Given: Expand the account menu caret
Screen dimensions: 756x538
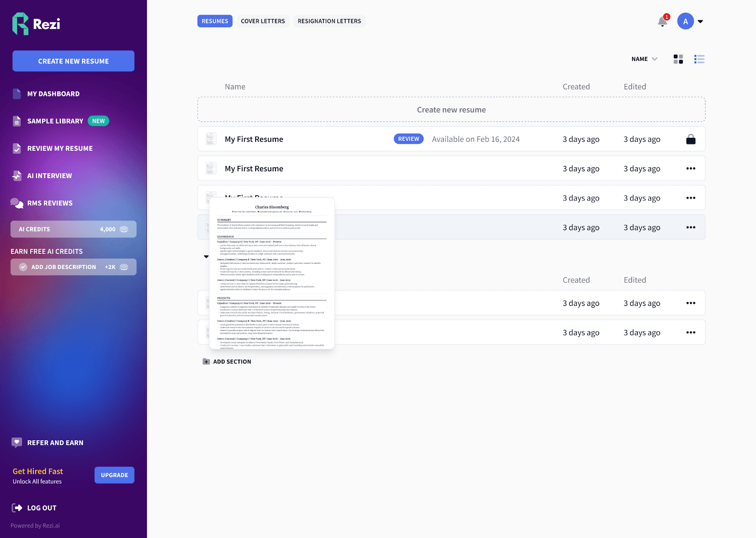Looking at the screenshot, I should click(x=700, y=21).
